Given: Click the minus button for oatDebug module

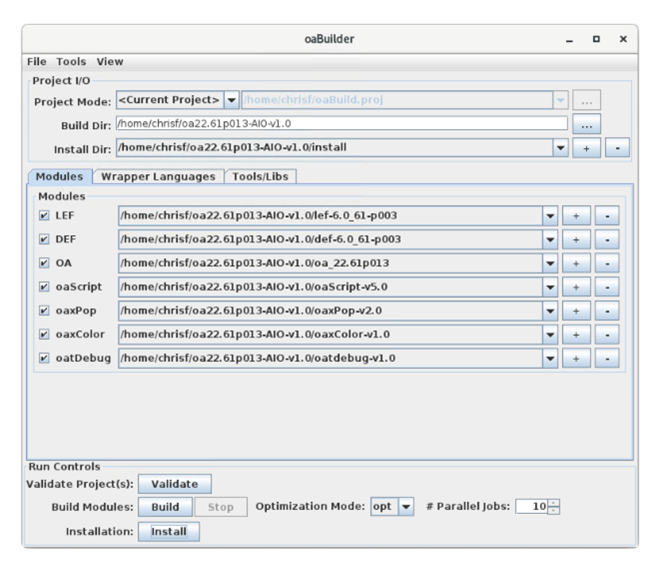Looking at the screenshot, I should tap(607, 358).
